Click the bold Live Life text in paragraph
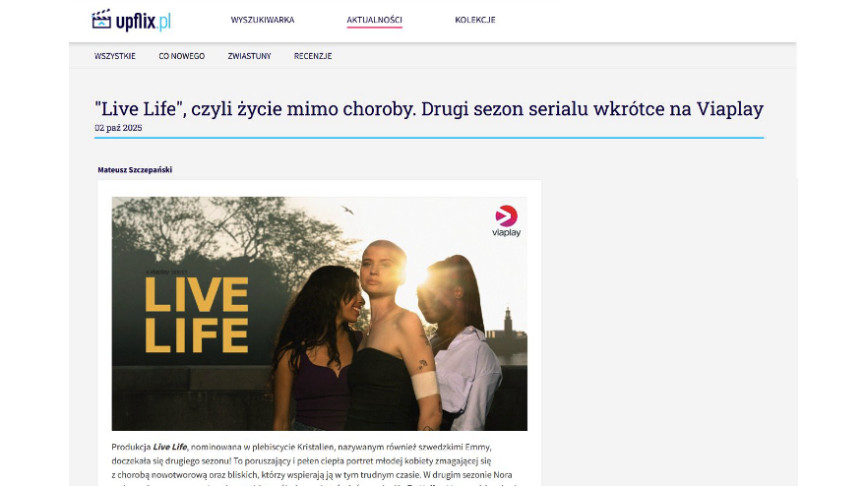Screen dimensions: 864x486 170,447
